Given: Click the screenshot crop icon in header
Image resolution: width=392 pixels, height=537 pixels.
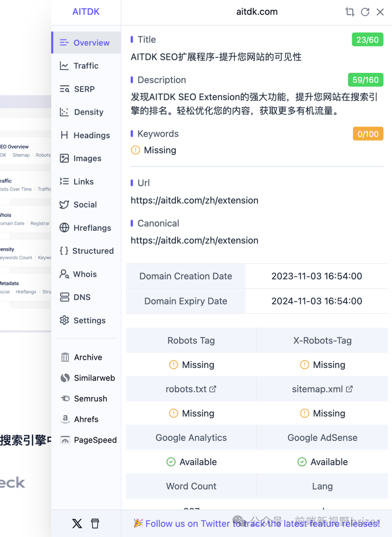Looking at the screenshot, I should point(350,12).
